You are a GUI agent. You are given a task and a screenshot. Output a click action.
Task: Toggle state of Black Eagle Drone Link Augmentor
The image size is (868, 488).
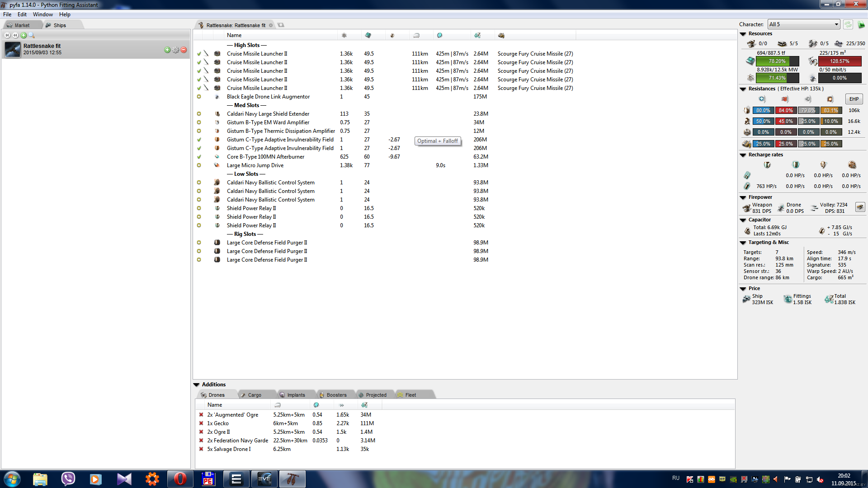[199, 97]
